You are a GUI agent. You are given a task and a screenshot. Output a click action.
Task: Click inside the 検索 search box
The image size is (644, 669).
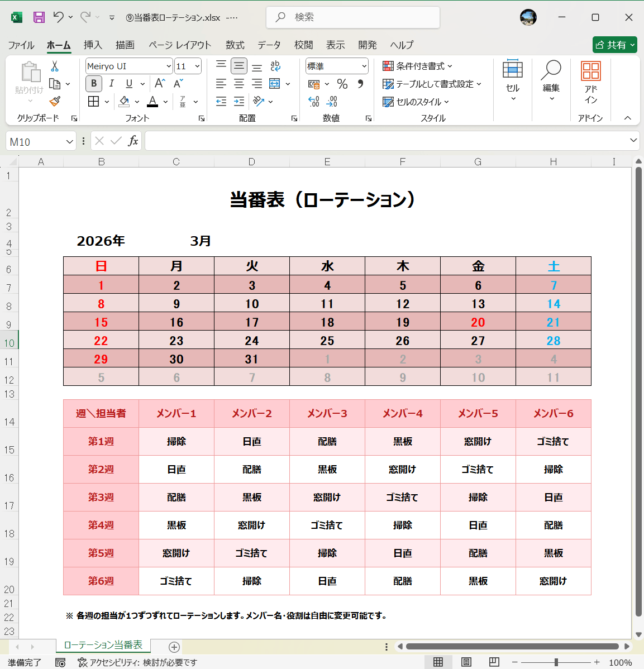point(352,17)
